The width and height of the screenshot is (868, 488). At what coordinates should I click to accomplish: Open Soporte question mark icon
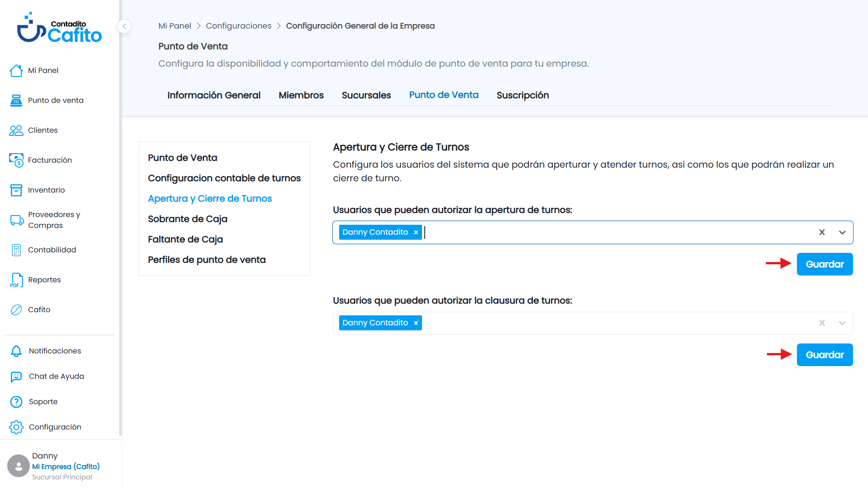[16, 401]
